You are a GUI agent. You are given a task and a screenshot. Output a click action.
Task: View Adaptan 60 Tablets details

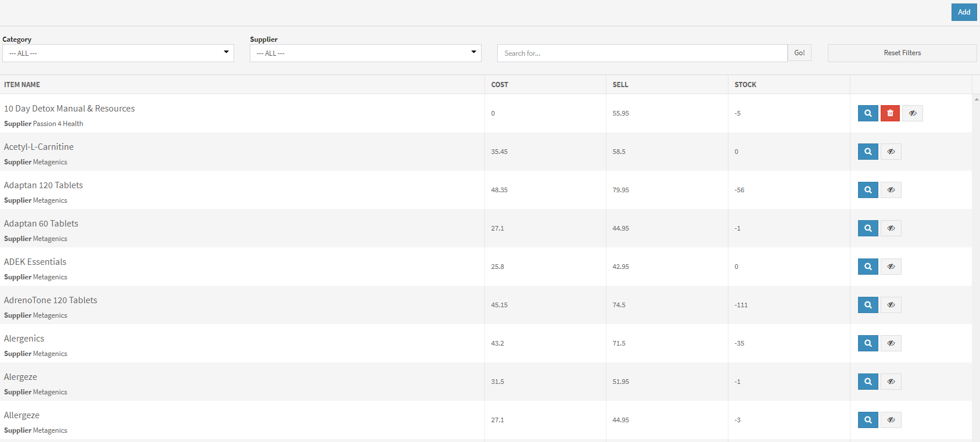click(868, 228)
